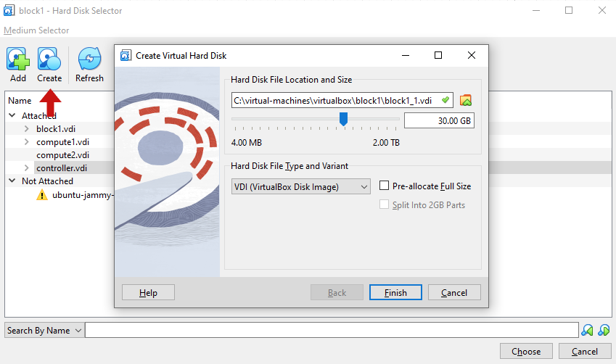Open the VDI disk image type dropdown
The image size is (616, 364).
[x=300, y=187]
